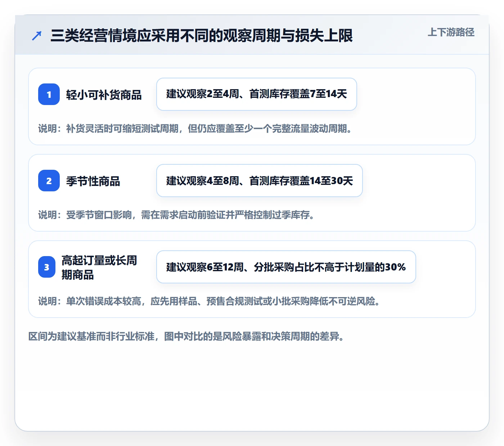Click the note starting 说明：受季节窗口影响

(x=176, y=215)
